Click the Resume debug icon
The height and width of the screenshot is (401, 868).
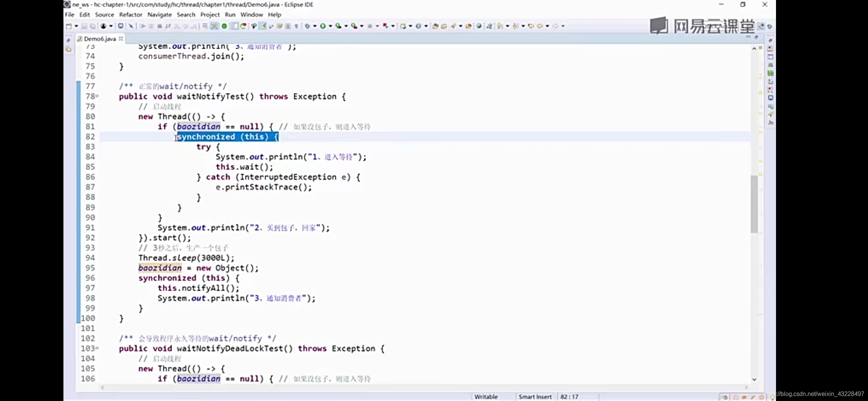[x=142, y=26]
